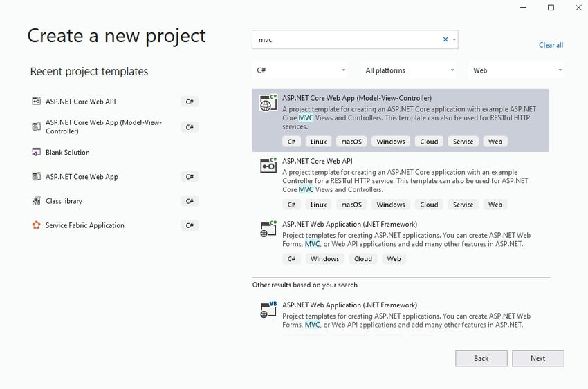588x389 pixels.
Task: Click inside the mvc search field
Action: (347, 39)
